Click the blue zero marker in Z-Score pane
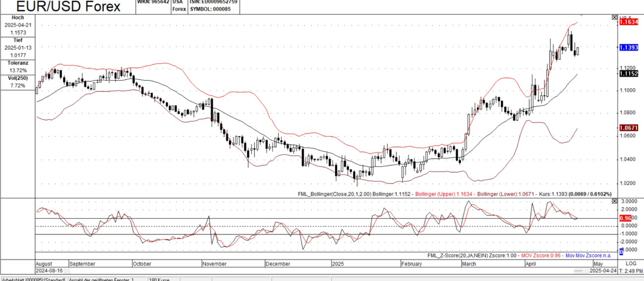The width and height of the screenshot is (644, 281). [621, 251]
